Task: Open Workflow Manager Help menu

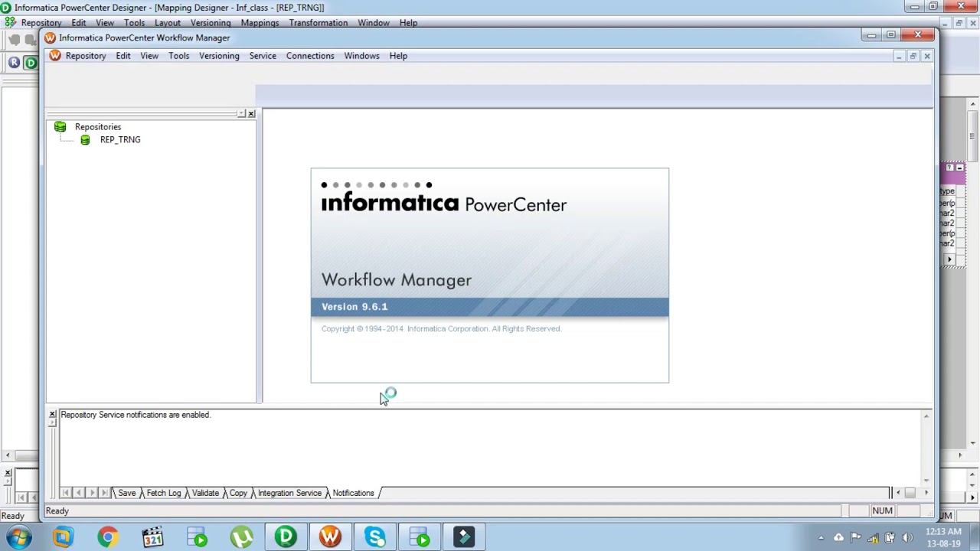Action: (398, 56)
